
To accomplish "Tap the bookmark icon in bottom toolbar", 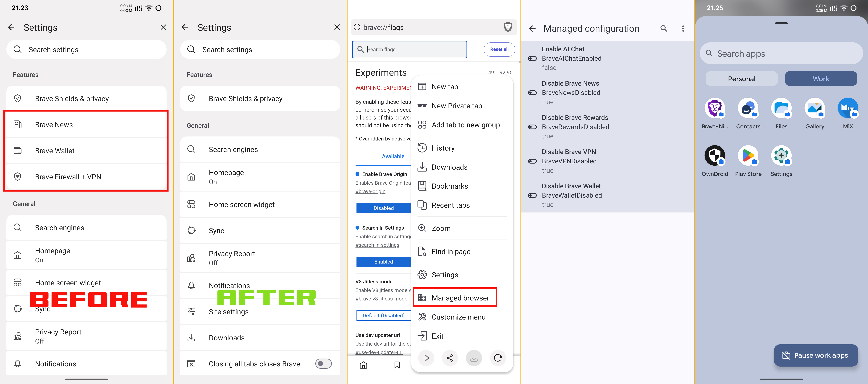I will click(397, 365).
